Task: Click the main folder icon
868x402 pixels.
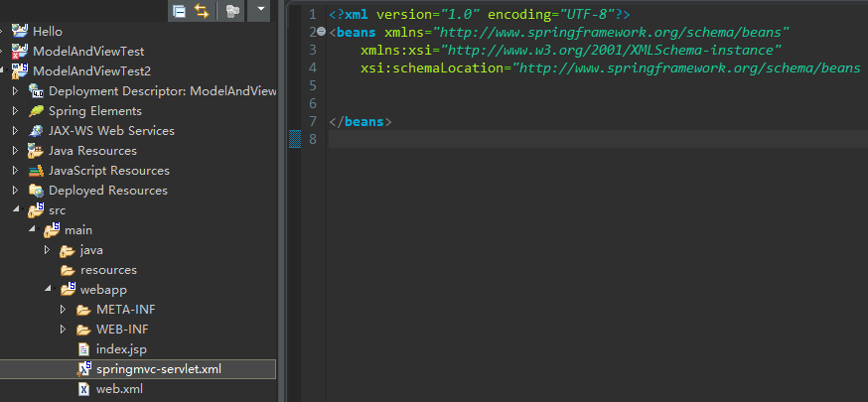Action: click(x=52, y=230)
